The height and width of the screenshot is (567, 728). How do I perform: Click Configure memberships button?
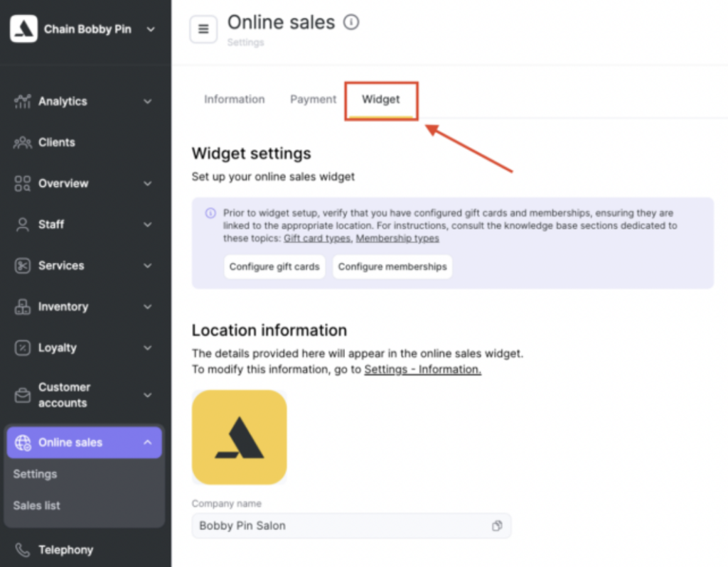[x=392, y=266]
